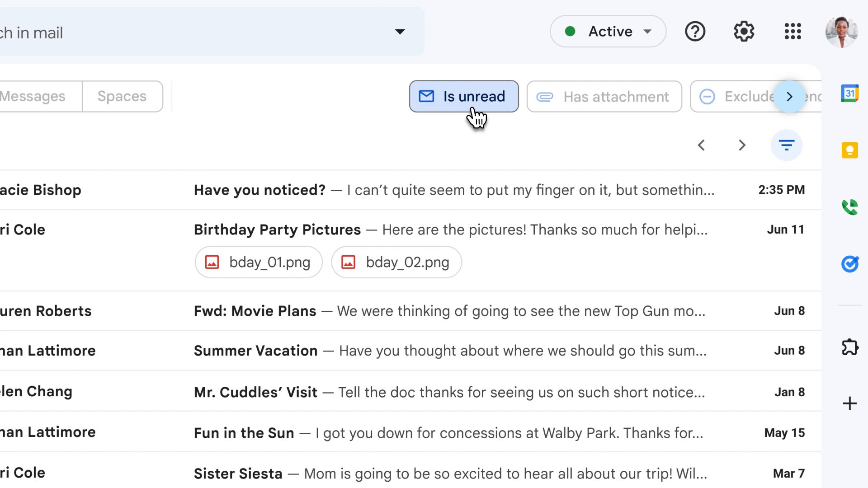Click the puzzle-piece add-on icon
This screenshot has width=868, height=488.
849,347
